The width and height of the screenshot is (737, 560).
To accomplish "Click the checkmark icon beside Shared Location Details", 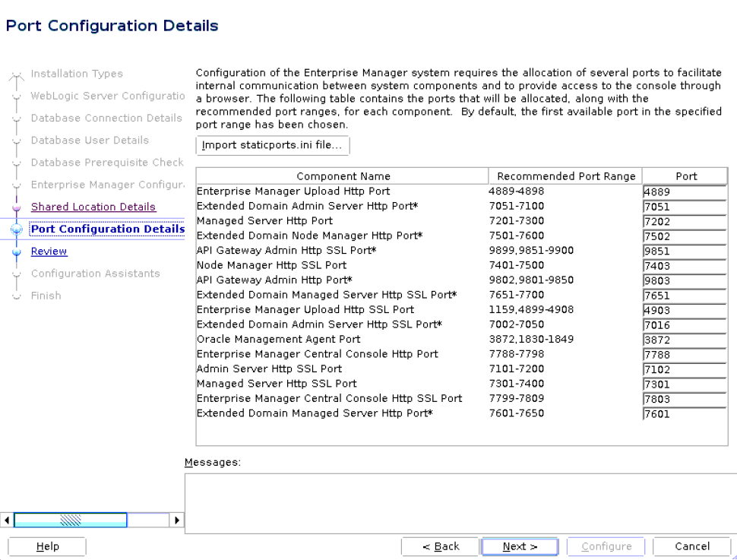I will (17, 207).
